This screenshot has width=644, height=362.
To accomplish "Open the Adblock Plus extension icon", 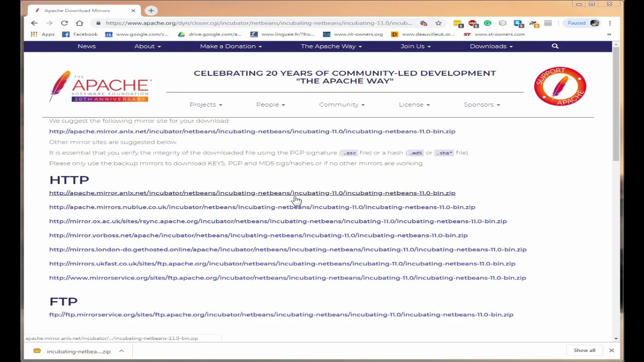I will pyautogui.click(x=472, y=23).
